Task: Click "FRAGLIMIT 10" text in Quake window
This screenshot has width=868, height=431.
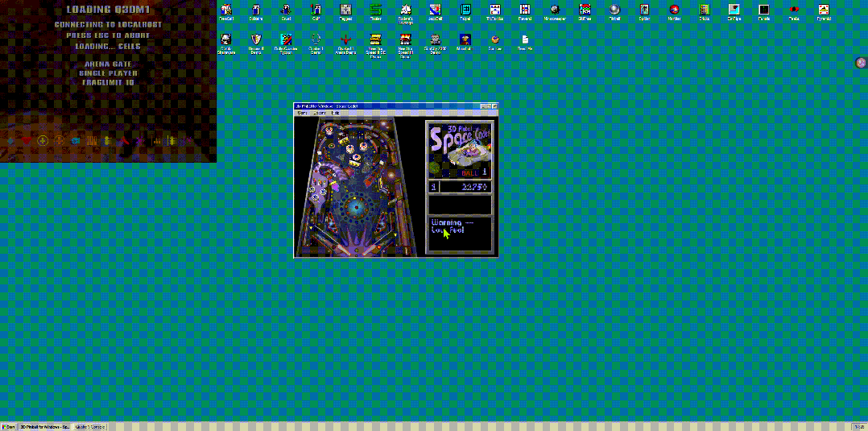Action: click(x=108, y=82)
